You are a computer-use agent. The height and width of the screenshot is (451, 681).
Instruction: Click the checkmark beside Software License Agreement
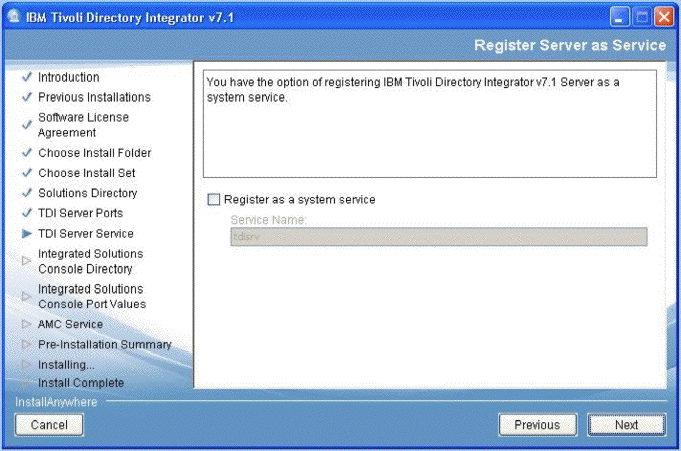click(x=26, y=125)
